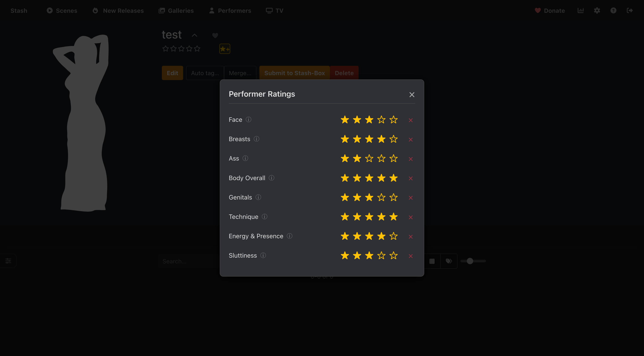
Task: Click the info icon next to Technique
Action: 264,217
